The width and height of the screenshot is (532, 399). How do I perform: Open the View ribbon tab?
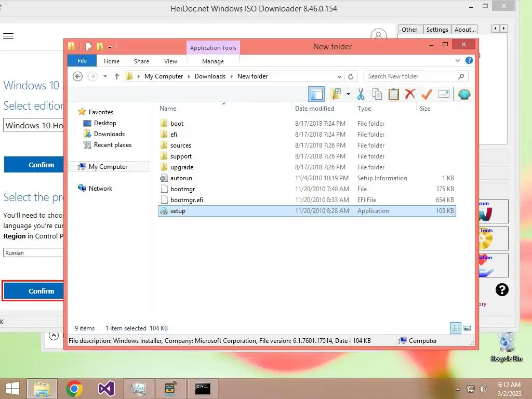click(170, 61)
